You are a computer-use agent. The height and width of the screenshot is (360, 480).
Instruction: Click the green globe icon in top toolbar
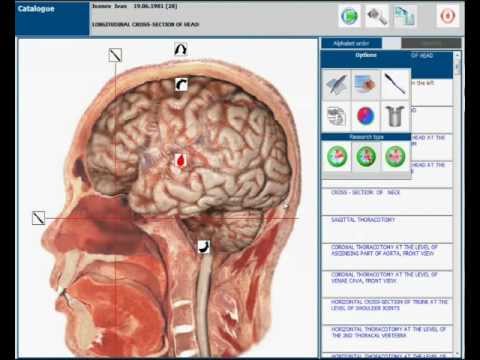349,15
